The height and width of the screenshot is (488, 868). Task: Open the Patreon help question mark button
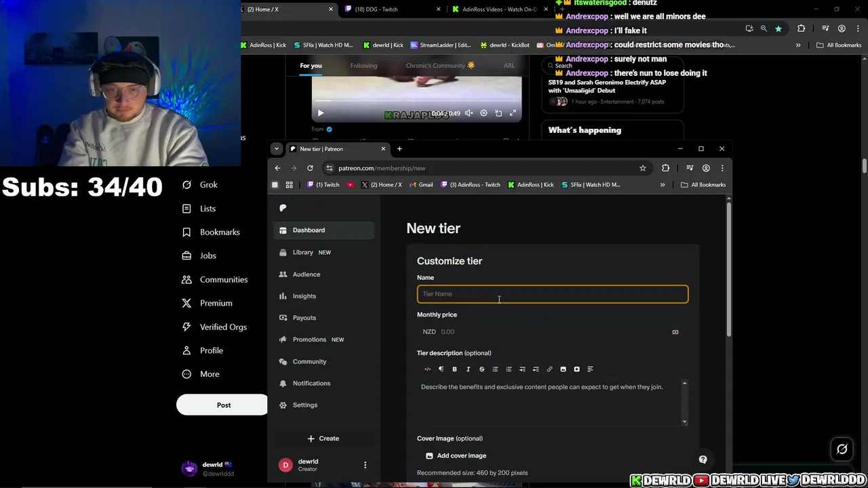click(703, 460)
